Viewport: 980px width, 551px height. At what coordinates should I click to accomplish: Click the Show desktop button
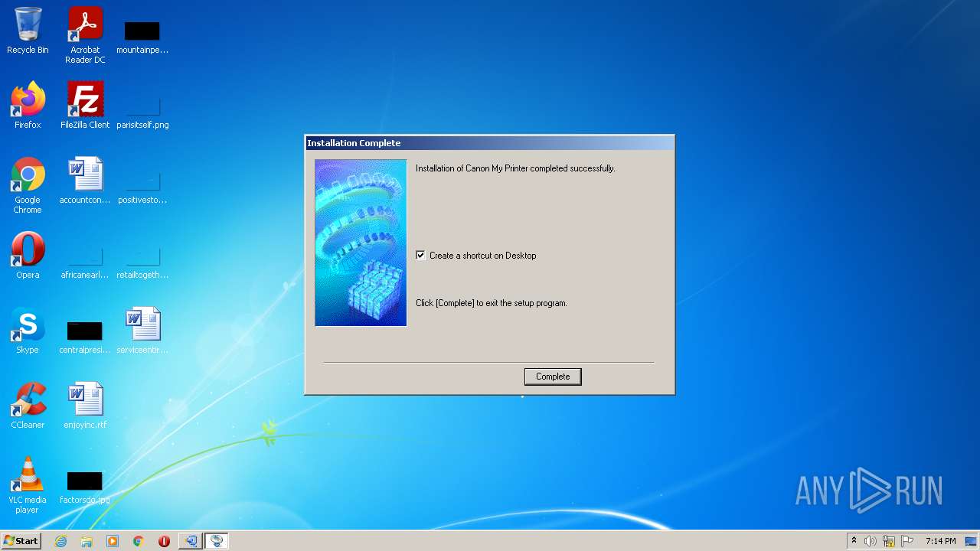pos(972,541)
